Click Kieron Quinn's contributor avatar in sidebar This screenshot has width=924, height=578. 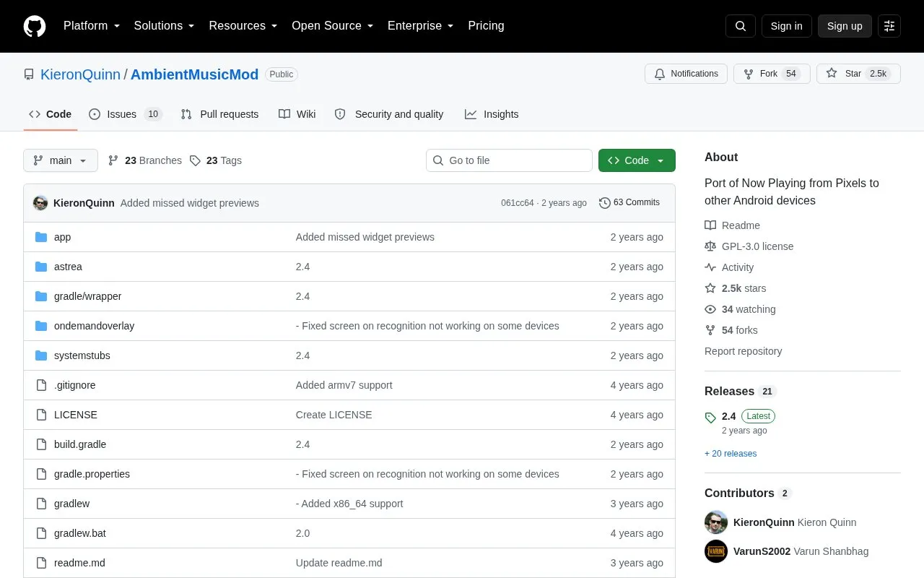coord(716,522)
